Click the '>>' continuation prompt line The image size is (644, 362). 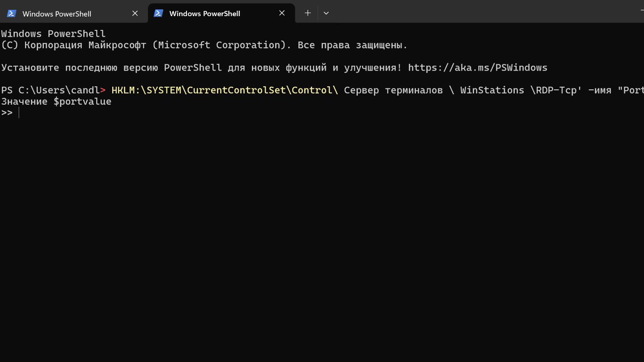(7, 113)
